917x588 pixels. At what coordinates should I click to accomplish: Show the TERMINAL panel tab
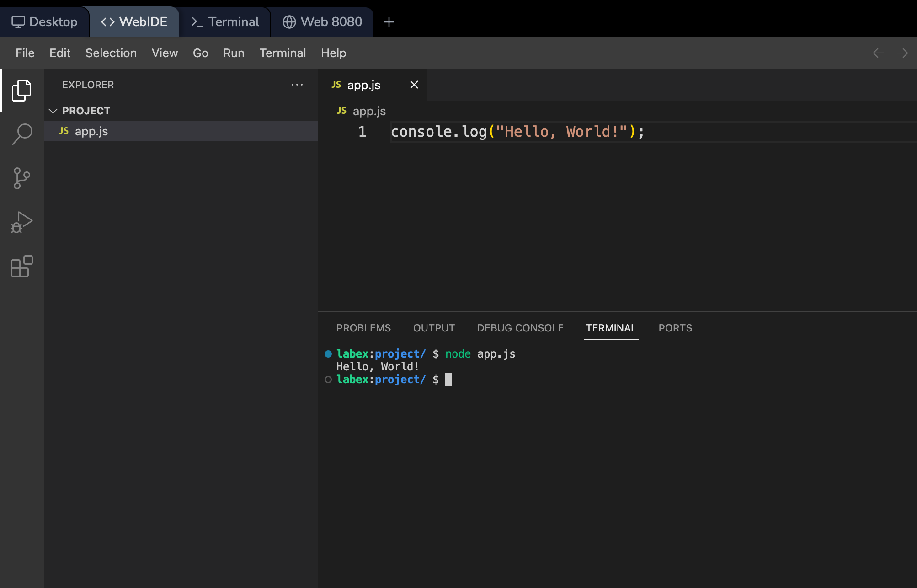tap(611, 328)
